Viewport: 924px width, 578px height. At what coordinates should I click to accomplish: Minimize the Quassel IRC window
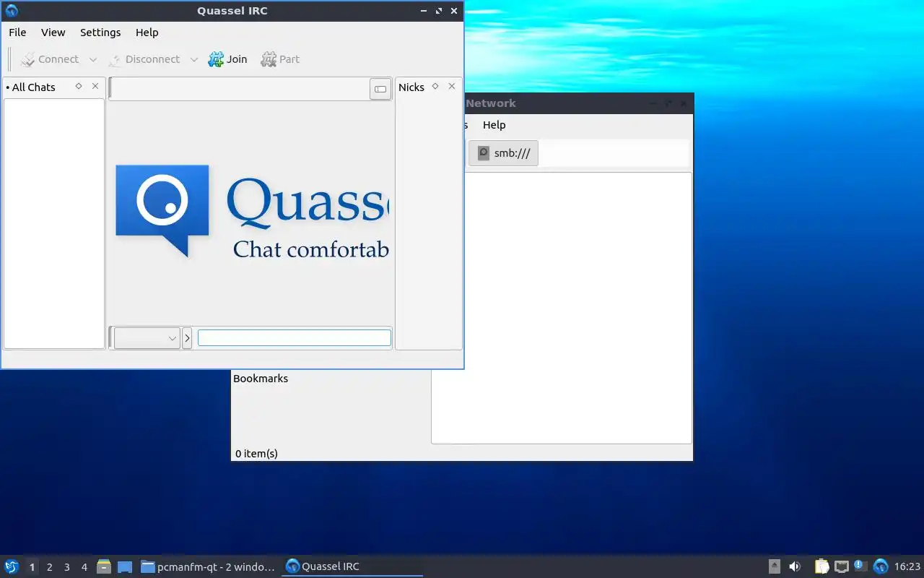(x=424, y=11)
